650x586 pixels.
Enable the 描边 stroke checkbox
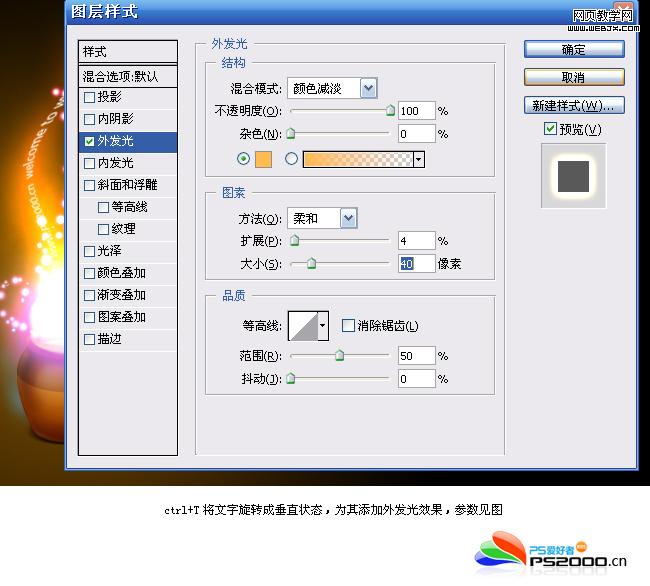click(x=89, y=339)
